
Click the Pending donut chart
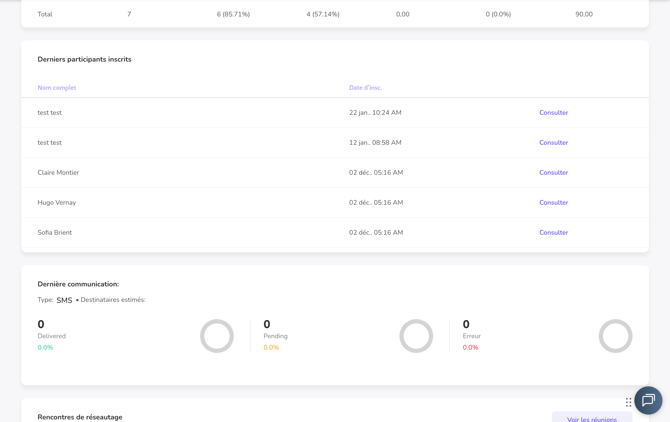416,336
